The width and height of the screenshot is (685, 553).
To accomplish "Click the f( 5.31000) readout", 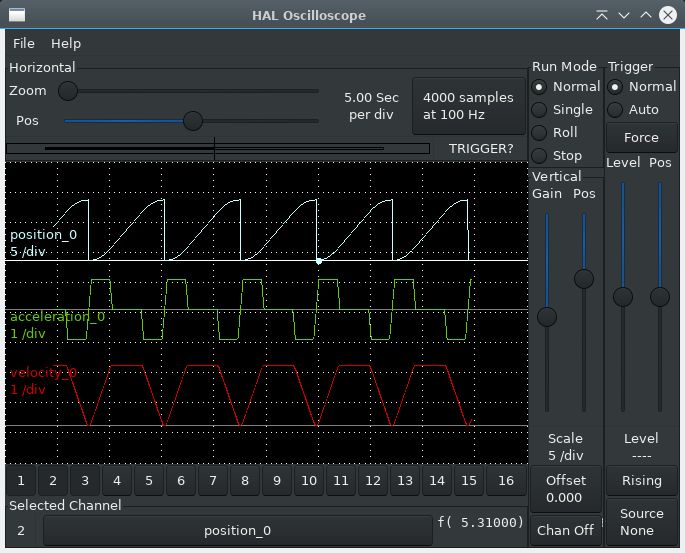I will [481, 522].
